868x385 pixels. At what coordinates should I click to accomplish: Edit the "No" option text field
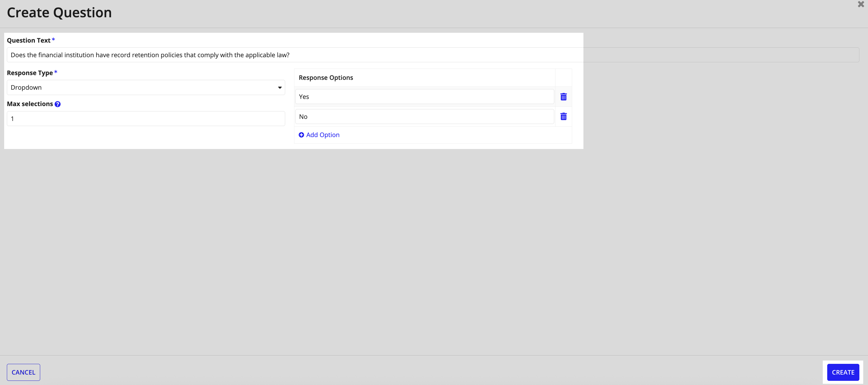(424, 117)
